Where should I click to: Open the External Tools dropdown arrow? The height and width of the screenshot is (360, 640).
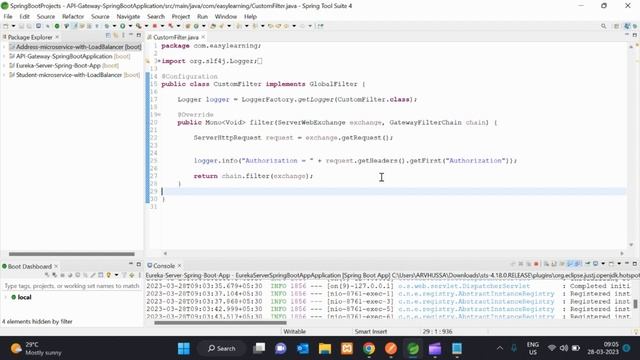[178, 26]
